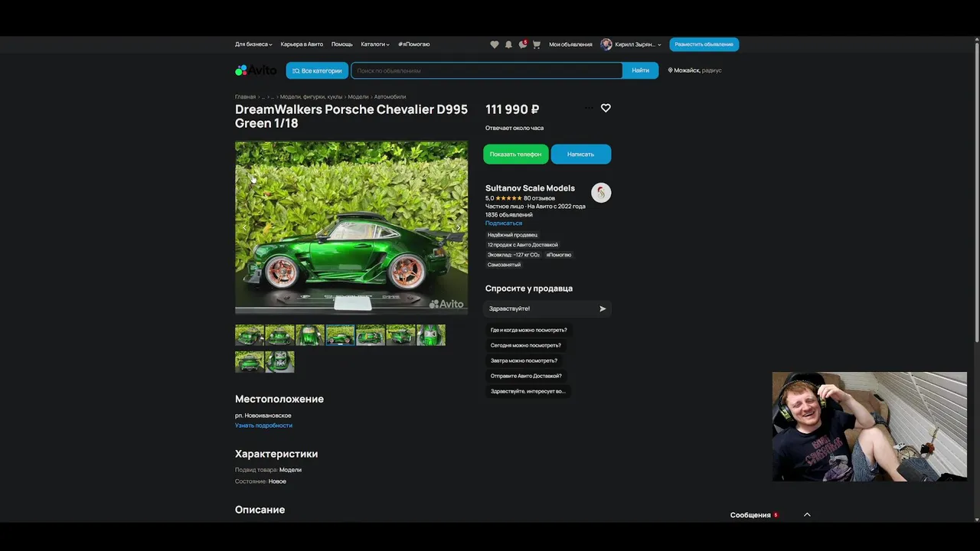Screen dimensions: 980x551
Task: Open the Все категории menu
Action: [317, 70]
